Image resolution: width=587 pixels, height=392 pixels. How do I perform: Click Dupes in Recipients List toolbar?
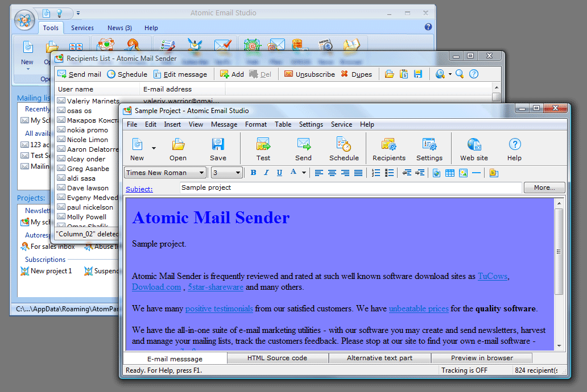[356, 74]
